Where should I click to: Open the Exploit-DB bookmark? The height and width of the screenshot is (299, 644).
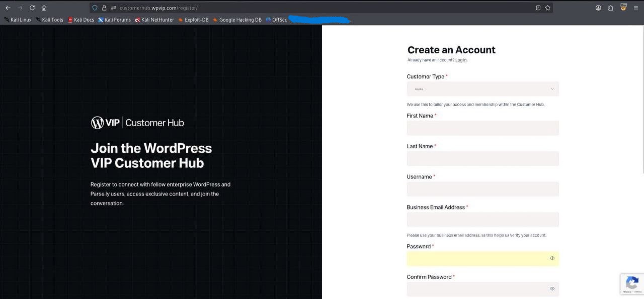click(x=194, y=20)
